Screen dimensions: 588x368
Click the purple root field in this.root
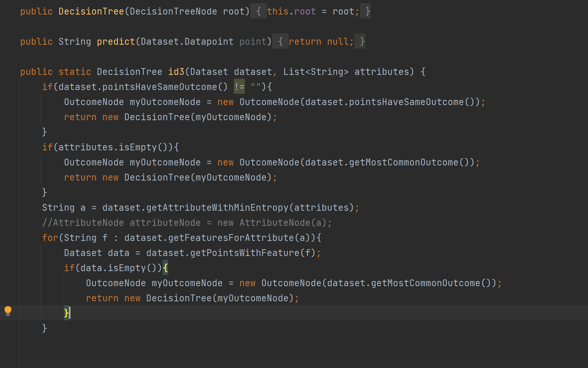(305, 11)
